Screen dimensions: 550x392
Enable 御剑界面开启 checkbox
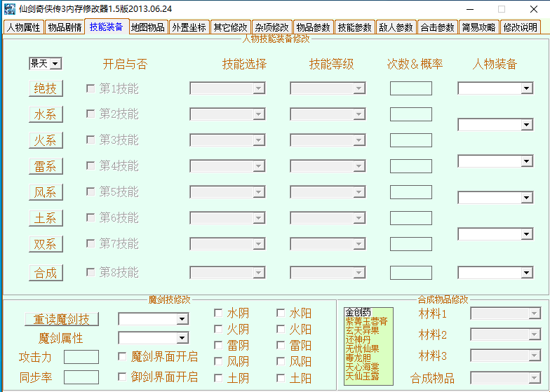click(122, 377)
